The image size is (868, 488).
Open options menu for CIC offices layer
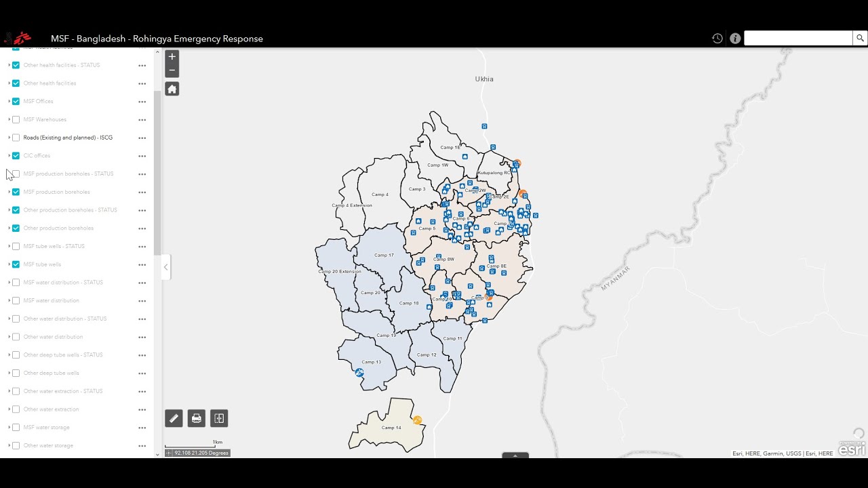click(x=142, y=156)
